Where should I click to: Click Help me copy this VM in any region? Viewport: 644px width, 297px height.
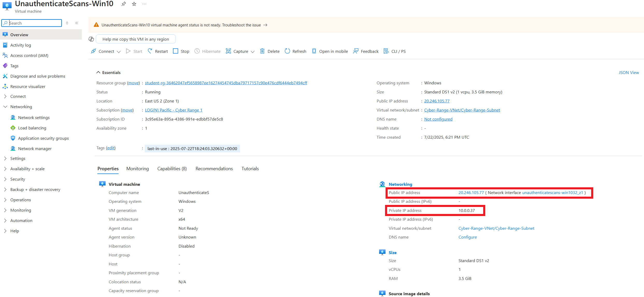point(136,39)
